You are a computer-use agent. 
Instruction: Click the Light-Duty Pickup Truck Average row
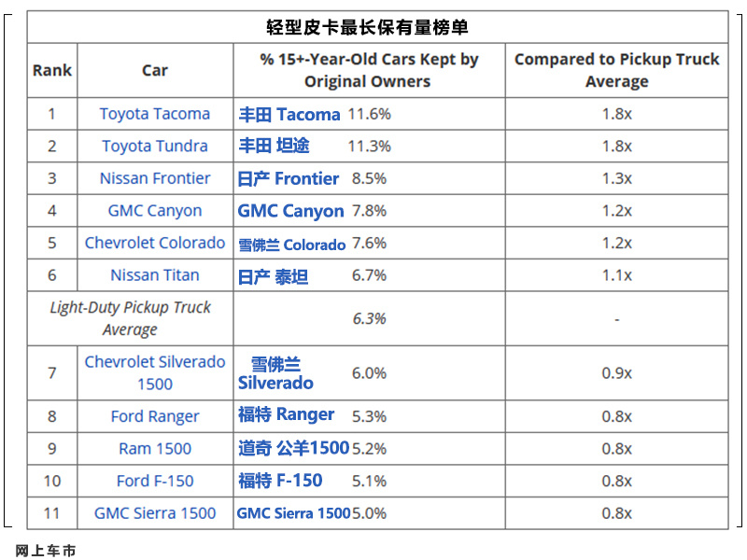(377, 318)
